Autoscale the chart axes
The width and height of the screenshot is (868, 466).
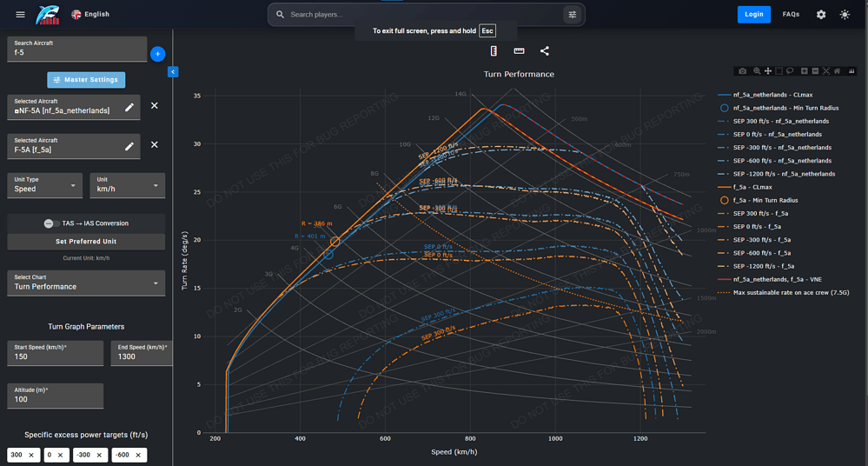point(826,71)
